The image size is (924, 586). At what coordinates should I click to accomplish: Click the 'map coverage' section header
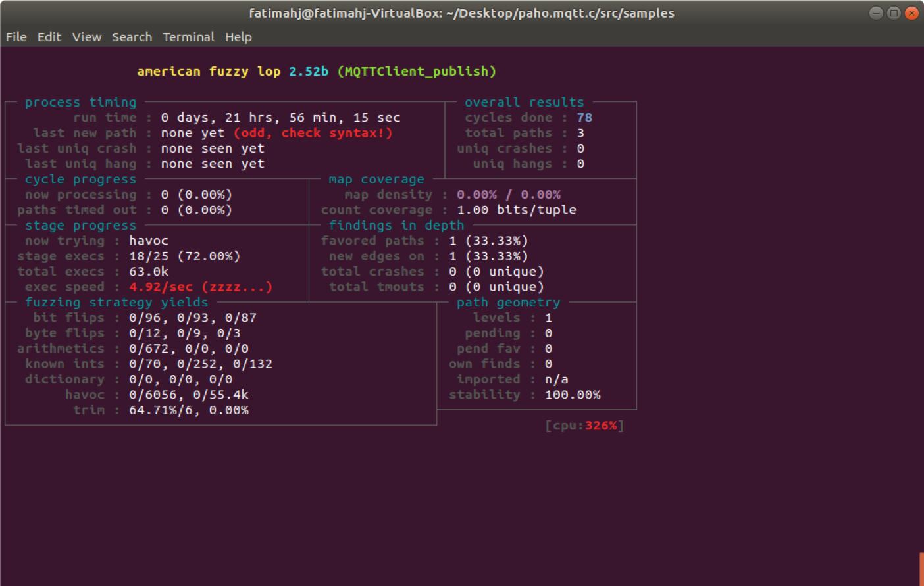click(x=376, y=179)
